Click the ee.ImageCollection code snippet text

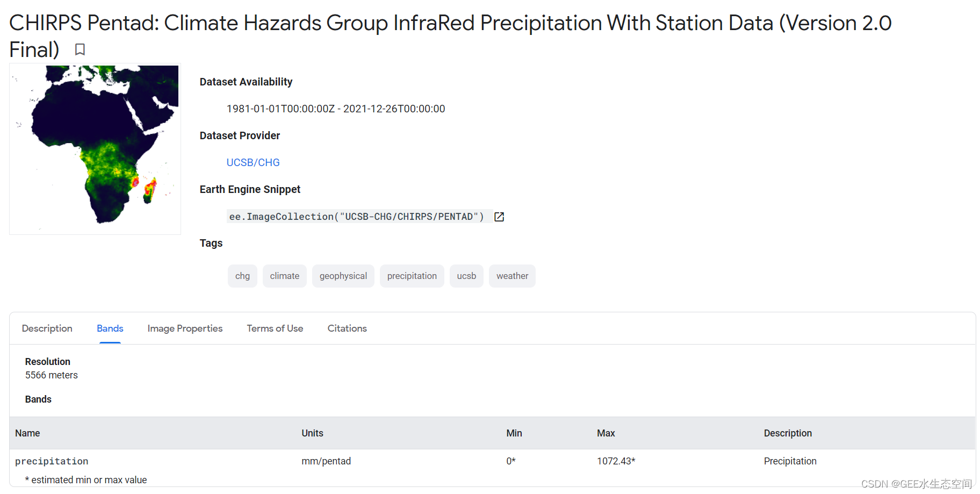[356, 217]
